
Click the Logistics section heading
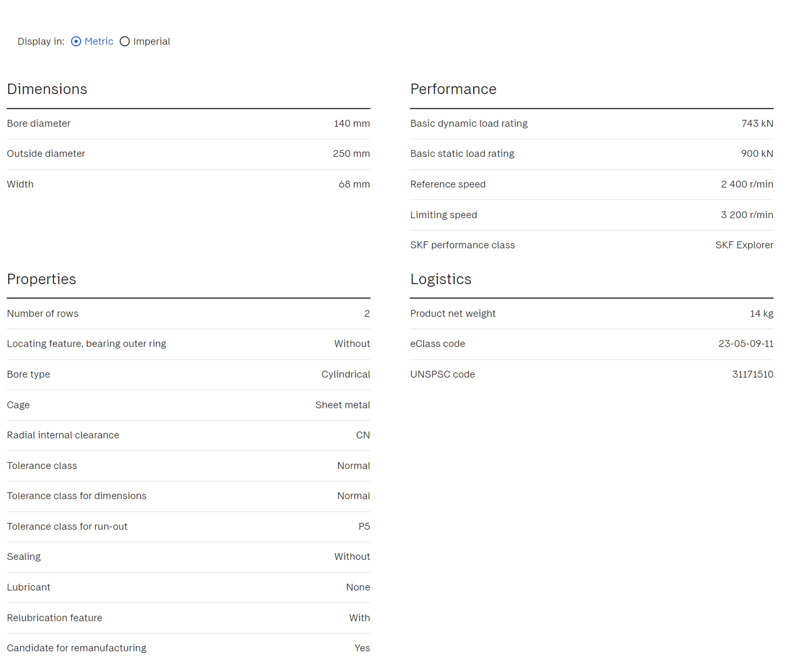click(440, 279)
